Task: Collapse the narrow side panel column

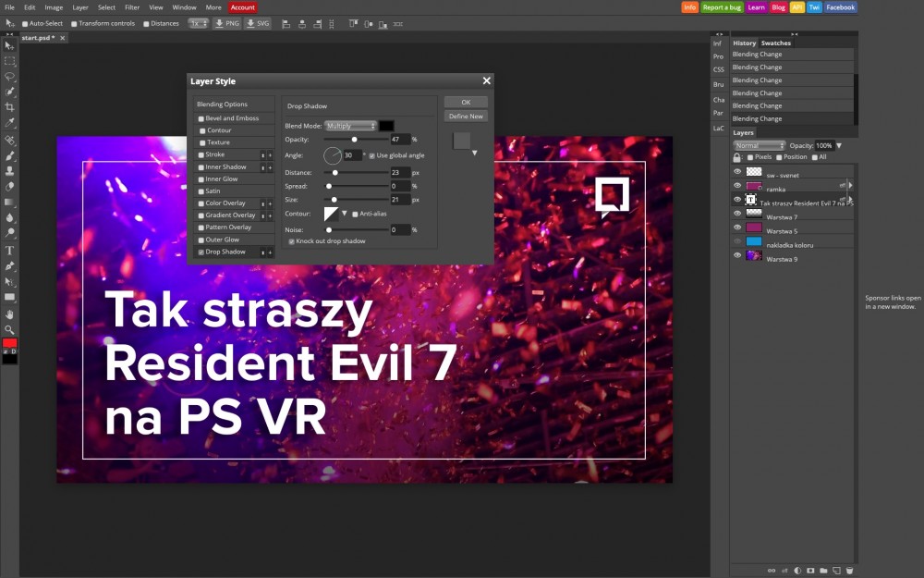Action: click(718, 34)
